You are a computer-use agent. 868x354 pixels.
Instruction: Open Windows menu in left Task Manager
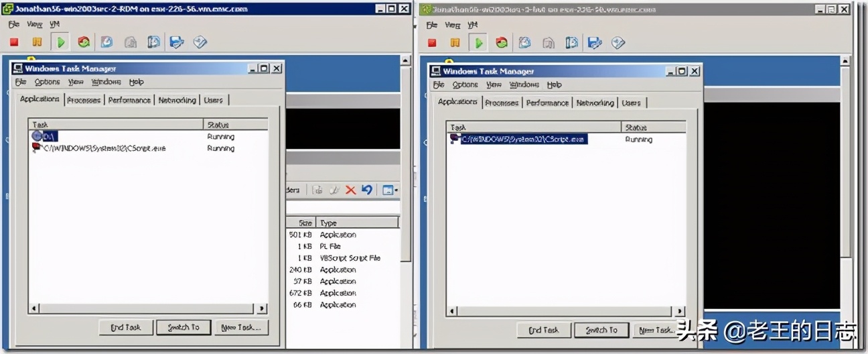click(x=106, y=82)
